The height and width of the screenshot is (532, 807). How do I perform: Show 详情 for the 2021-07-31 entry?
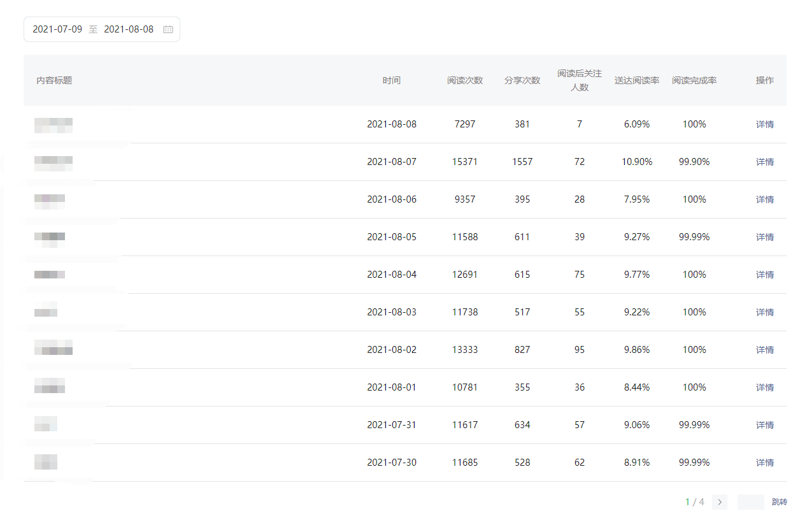pyautogui.click(x=764, y=425)
